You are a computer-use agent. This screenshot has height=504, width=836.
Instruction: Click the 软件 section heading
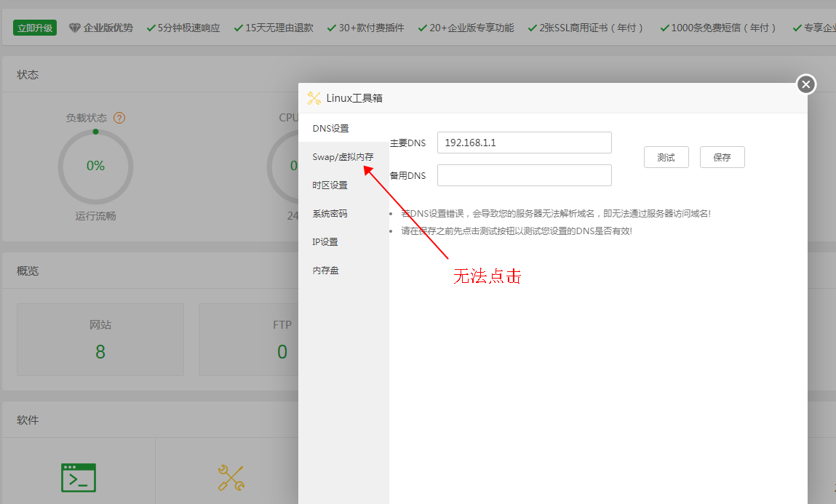(28, 420)
